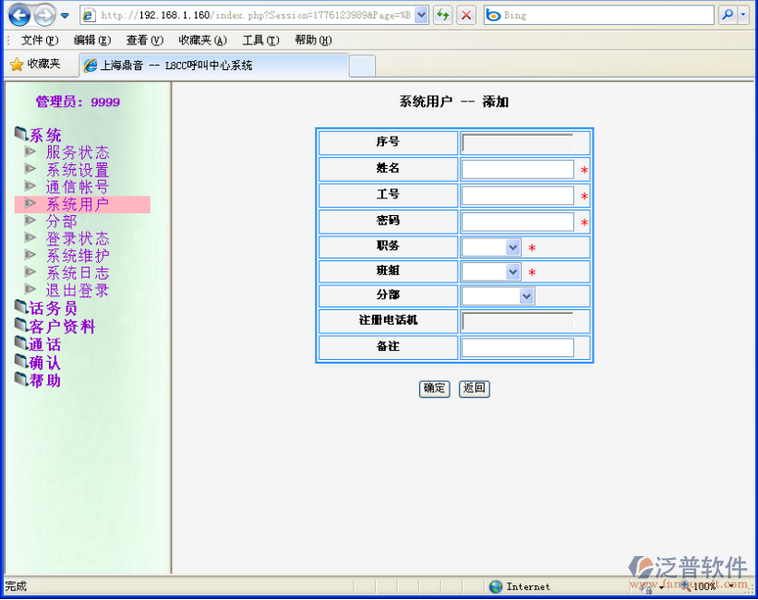Open the 职务 dropdown list
This screenshot has width=758, height=600.
point(513,247)
